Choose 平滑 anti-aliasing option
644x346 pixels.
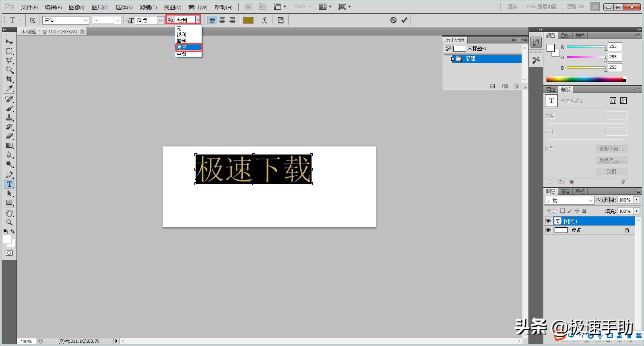coord(188,54)
